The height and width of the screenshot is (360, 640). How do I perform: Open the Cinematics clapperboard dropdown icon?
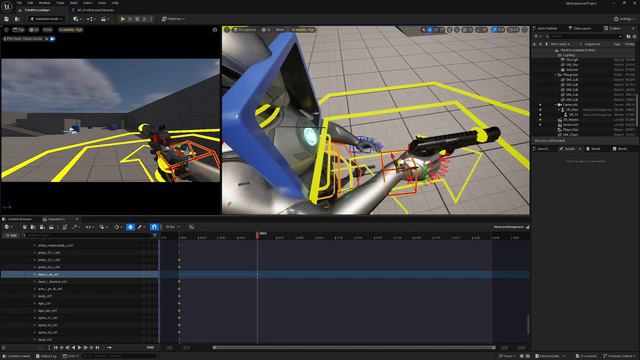104,19
